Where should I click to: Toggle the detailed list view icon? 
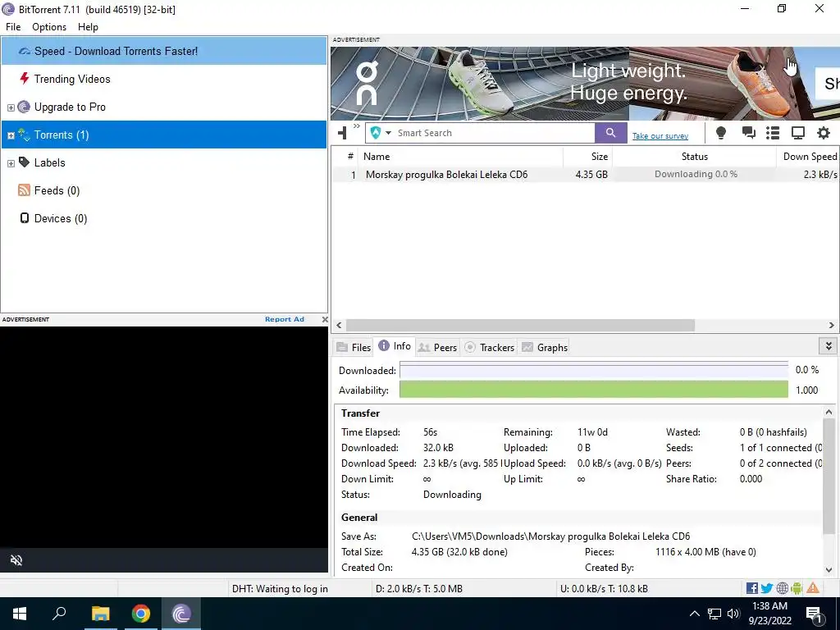point(773,133)
